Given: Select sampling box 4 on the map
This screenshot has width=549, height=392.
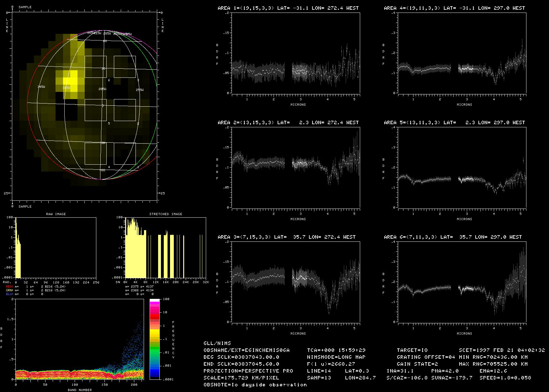Looking at the screenshot, I should click(96, 153).
